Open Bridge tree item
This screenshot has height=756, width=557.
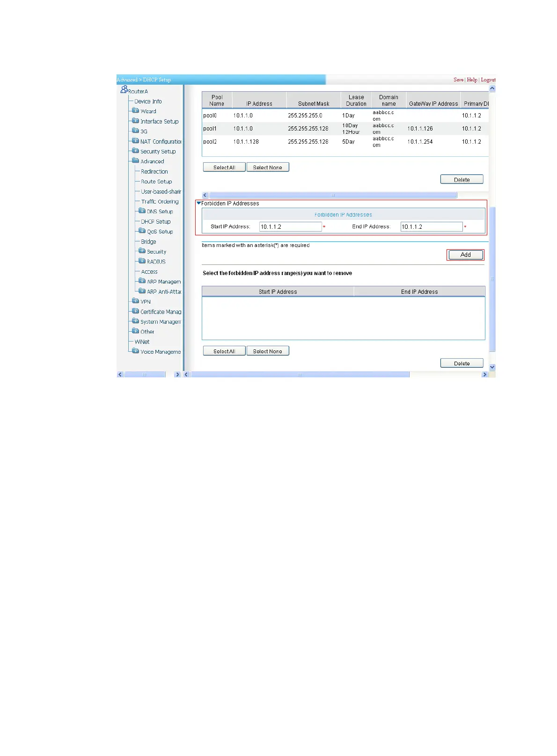coord(148,241)
